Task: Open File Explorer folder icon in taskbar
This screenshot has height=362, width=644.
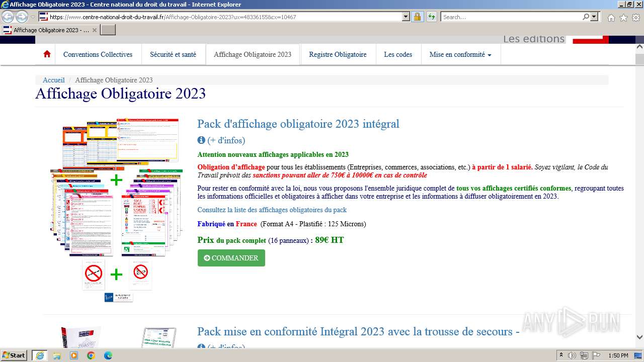Action: (57, 355)
